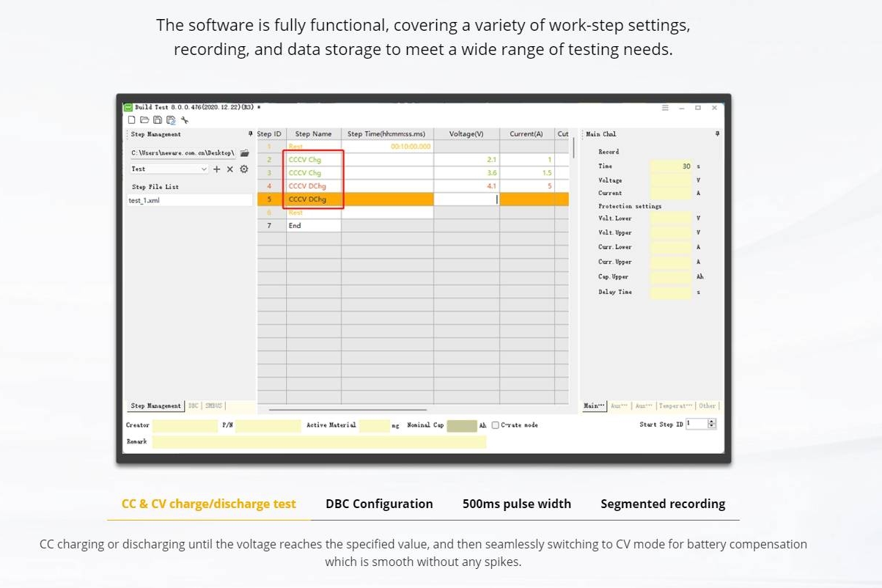
Task: Select the Segmented recording tab
Action: pyautogui.click(x=663, y=504)
